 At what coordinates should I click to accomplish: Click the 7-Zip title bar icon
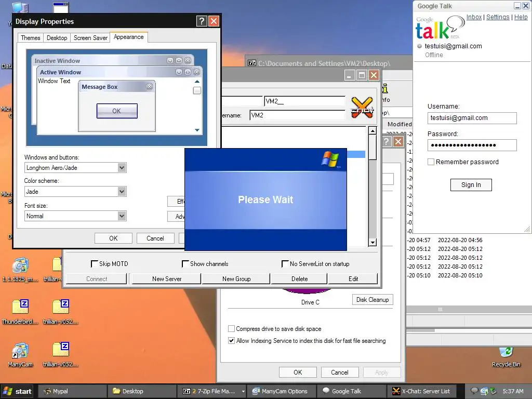(x=252, y=63)
